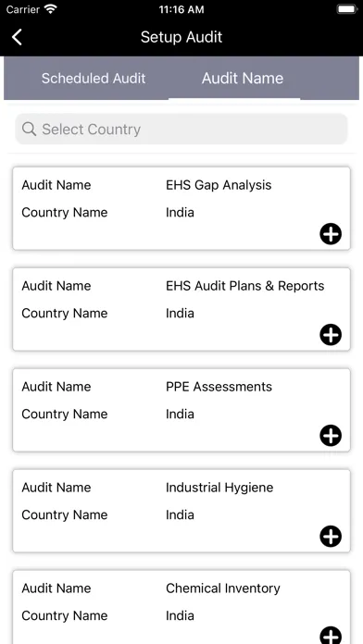Switch to the Scheduled Audit tab
The height and width of the screenshot is (644, 363).
(x=94, y=78)
